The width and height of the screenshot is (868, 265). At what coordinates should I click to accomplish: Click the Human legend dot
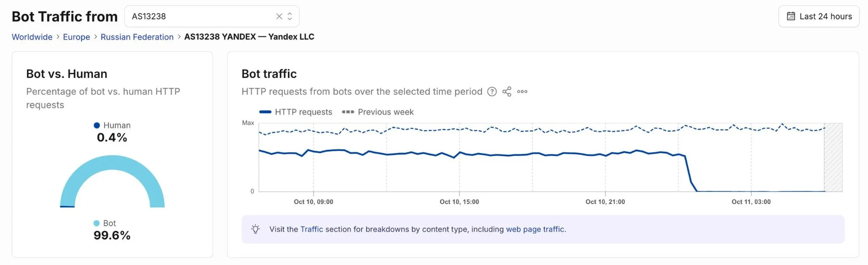pos(97,126)
